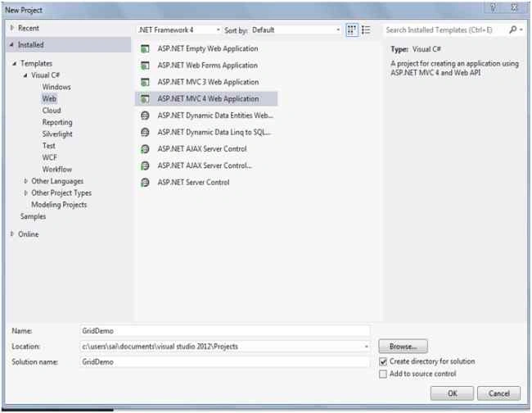
Task: Open the Location path dropdown arrow
Action: point(366,347)
